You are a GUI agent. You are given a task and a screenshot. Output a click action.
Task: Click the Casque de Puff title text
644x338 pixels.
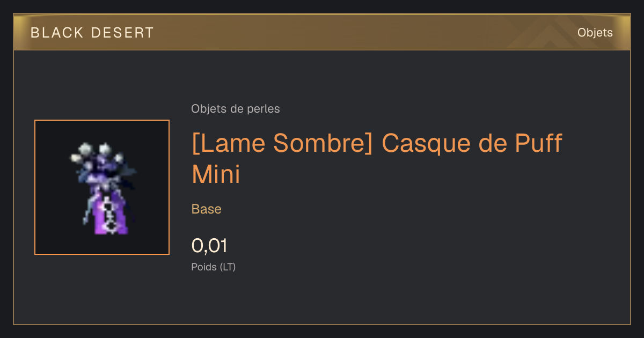[472, 144]
